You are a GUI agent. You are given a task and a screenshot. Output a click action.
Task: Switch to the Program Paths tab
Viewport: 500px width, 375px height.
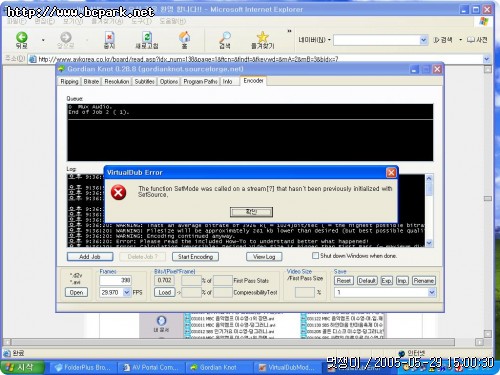201,81
